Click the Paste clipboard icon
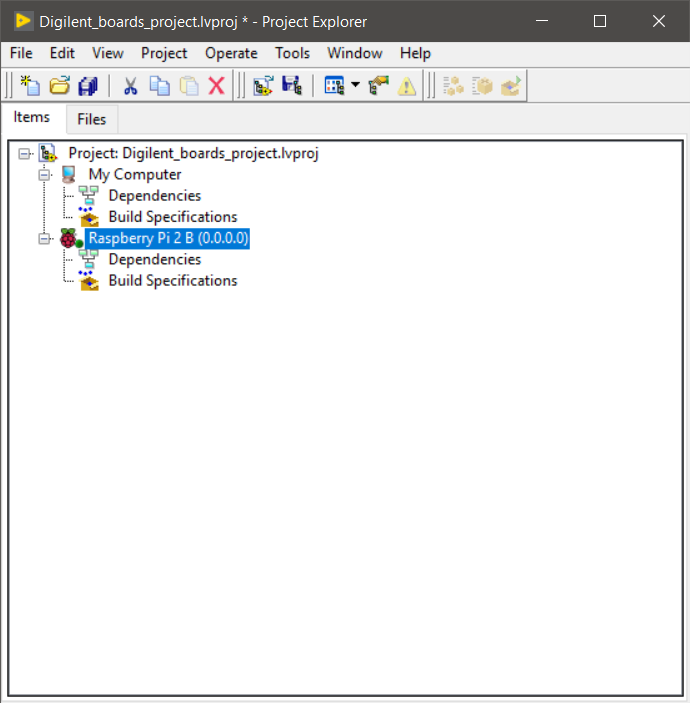 (x=189, y=85)
